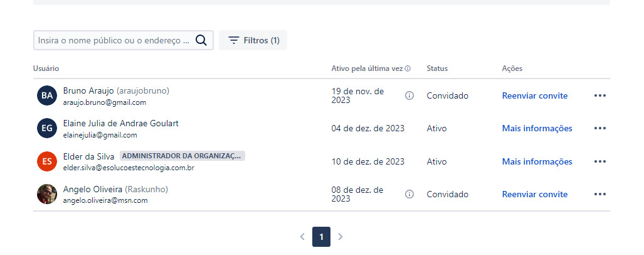Open more actions menu for Bruno Araujo
The height and width of the screenshot is (255, 644).
[x=600, y=95]
